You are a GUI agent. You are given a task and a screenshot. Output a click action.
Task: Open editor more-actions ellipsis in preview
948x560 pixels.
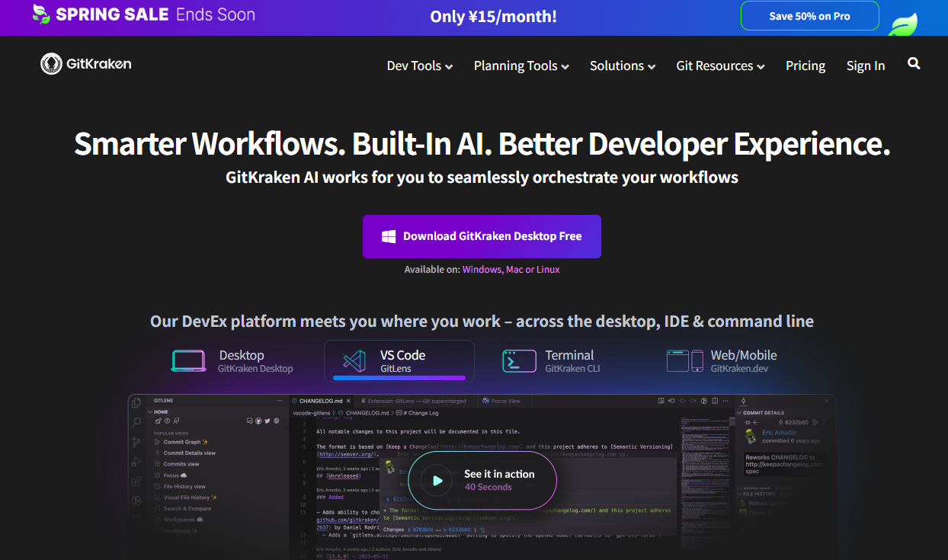(725, 401)
